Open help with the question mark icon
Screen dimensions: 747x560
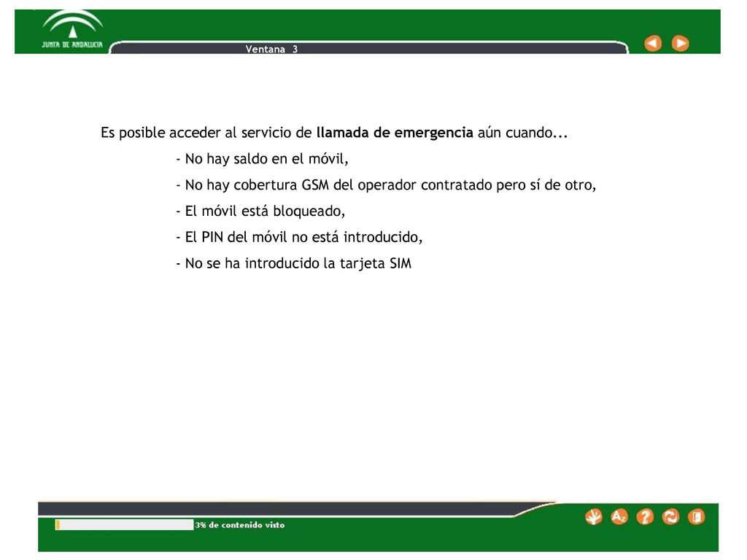(645, 517)
